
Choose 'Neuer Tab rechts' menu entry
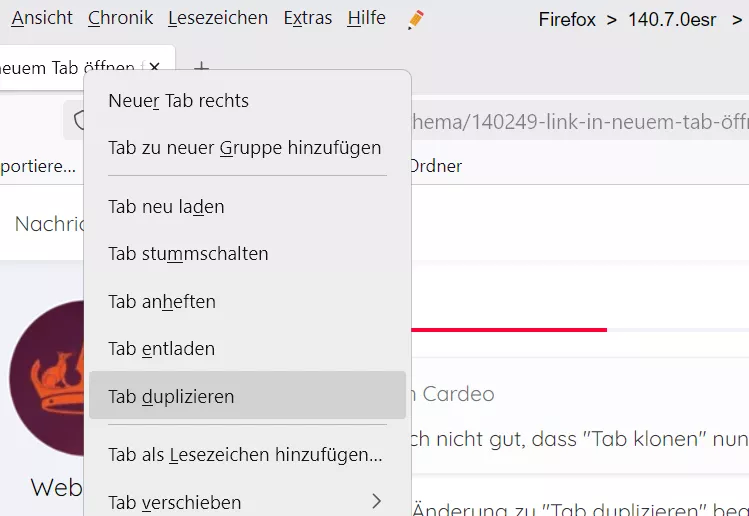pyautogui.click(x=247, y=101)
